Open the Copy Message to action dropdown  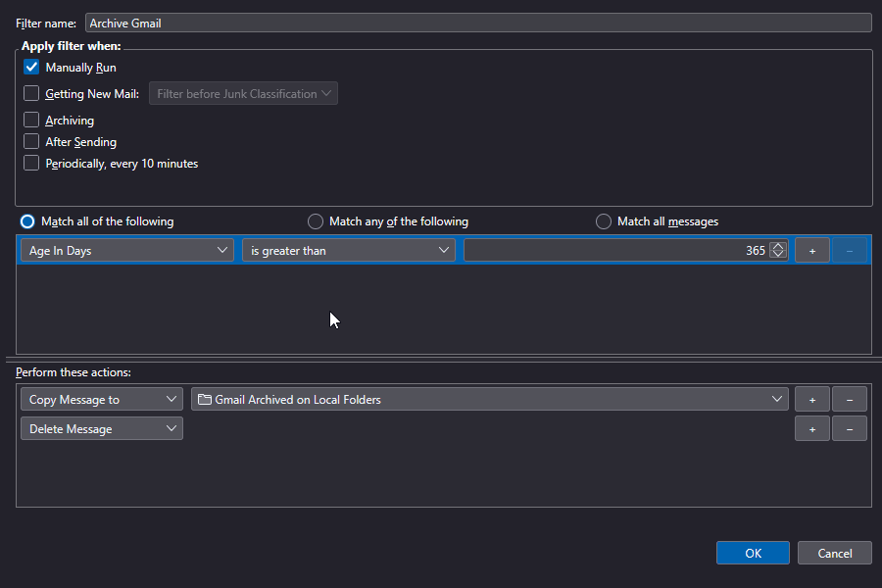click(x=102, y=399)
